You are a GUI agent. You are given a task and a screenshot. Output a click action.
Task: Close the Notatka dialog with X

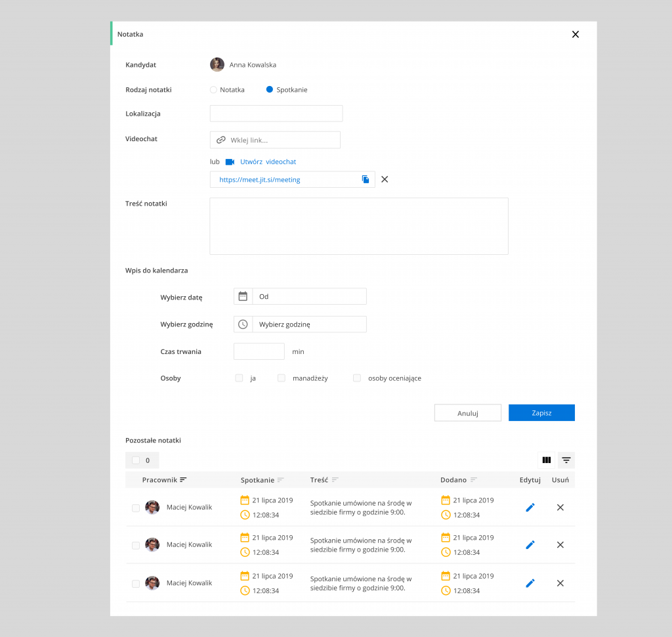[x=575, y=34]
